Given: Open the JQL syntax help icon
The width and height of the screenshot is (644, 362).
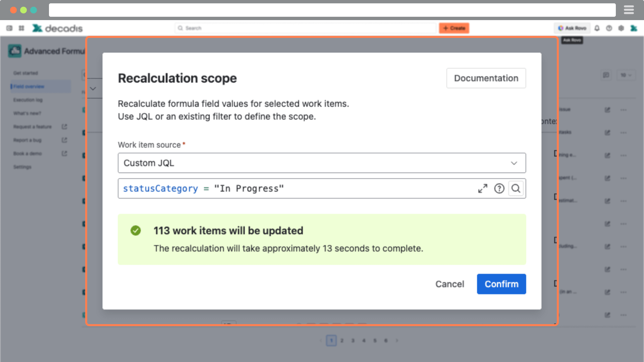Looking at the screenshot, I should point(499,188).
